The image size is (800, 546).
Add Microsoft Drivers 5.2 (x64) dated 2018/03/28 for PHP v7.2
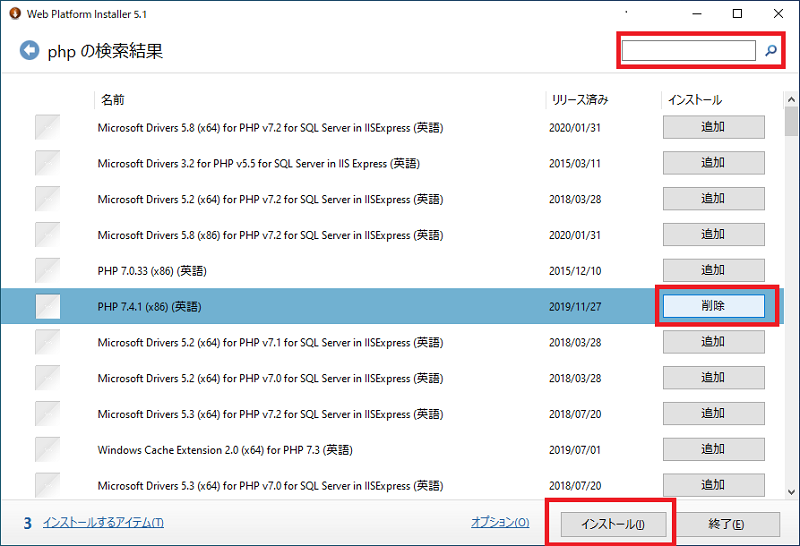[713, 198]
